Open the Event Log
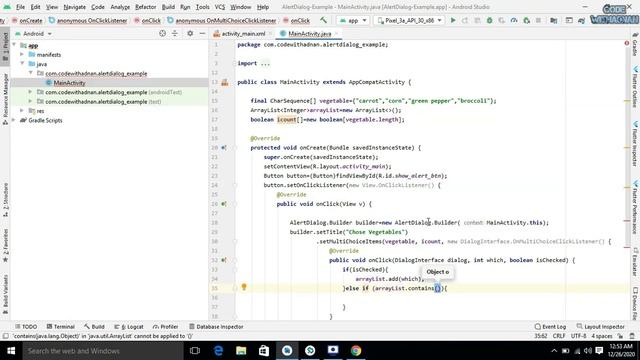The width and height of the screenshot is (640, 360). point(550,327)
